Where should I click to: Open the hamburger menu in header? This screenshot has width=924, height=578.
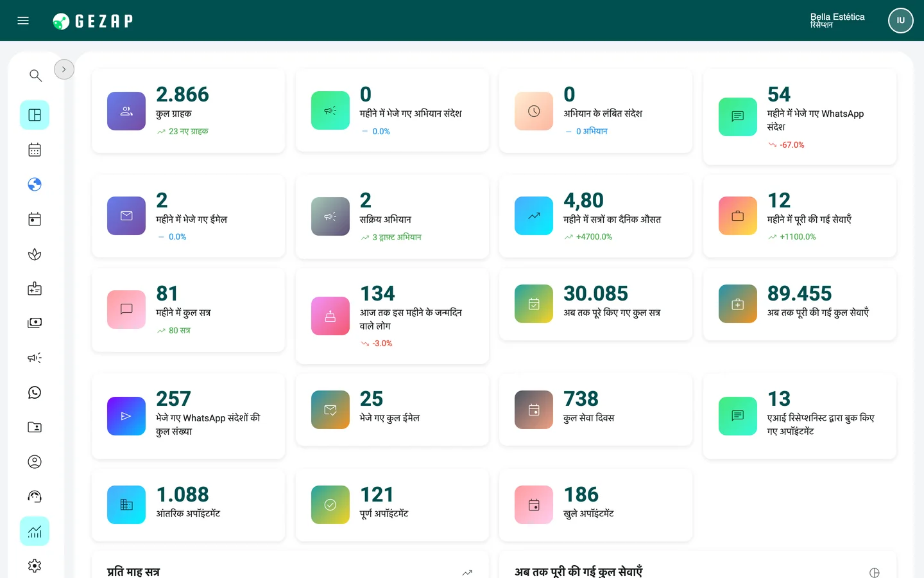click(x=23, y=21)
